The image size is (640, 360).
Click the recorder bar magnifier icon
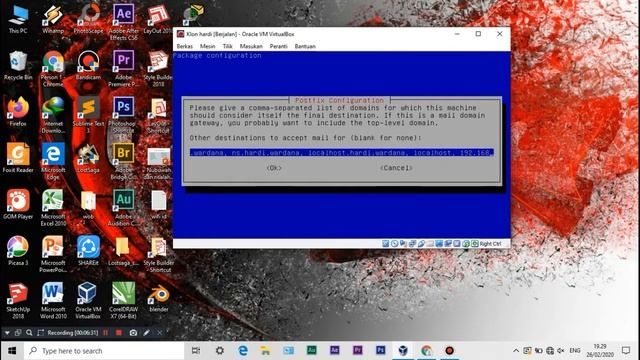[x=29, y=333]
